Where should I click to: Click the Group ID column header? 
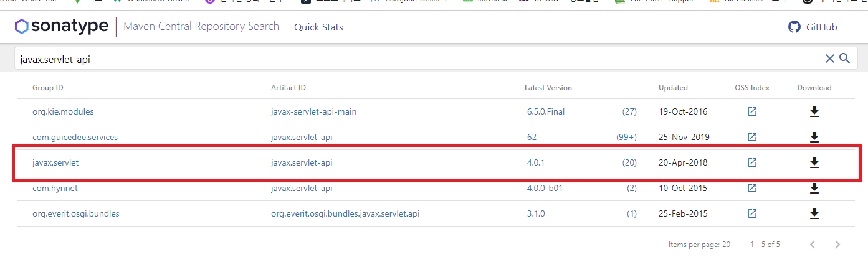pos(48,88)
